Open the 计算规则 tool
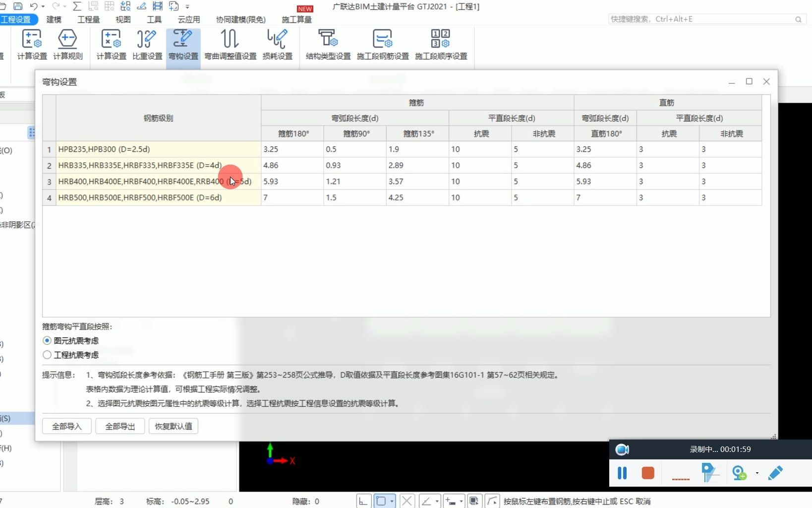812x508 pixels. (x=68, y=45)
